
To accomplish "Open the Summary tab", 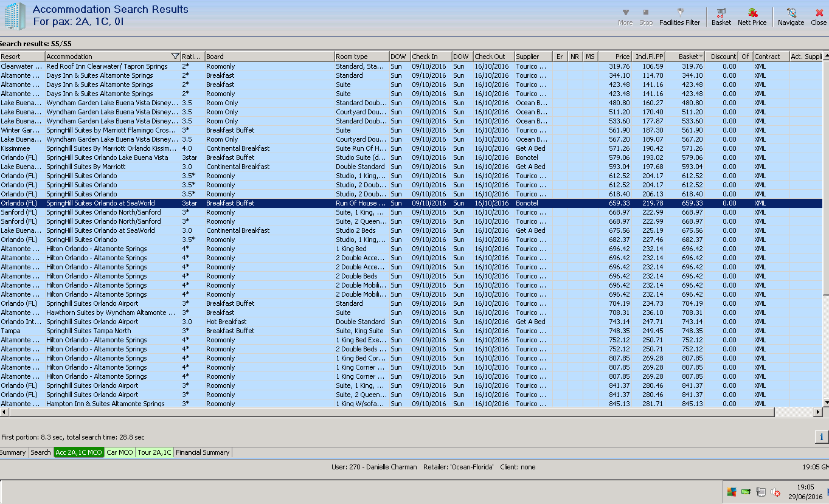I will (x=13, y=452).
